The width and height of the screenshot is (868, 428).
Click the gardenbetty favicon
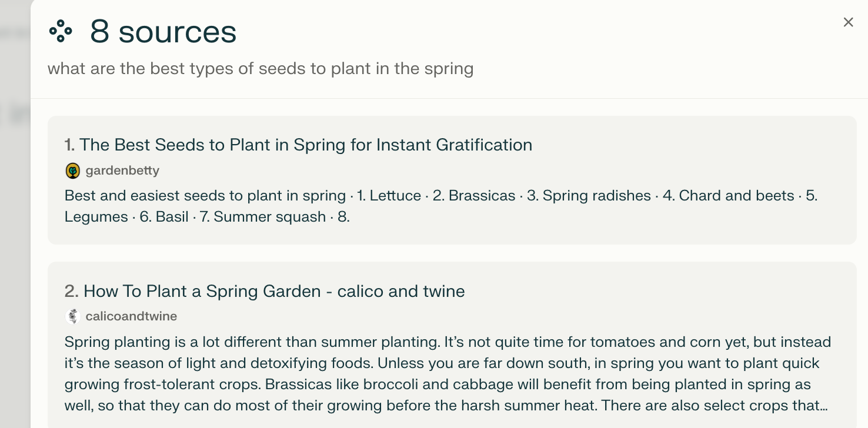click(72, 171)
